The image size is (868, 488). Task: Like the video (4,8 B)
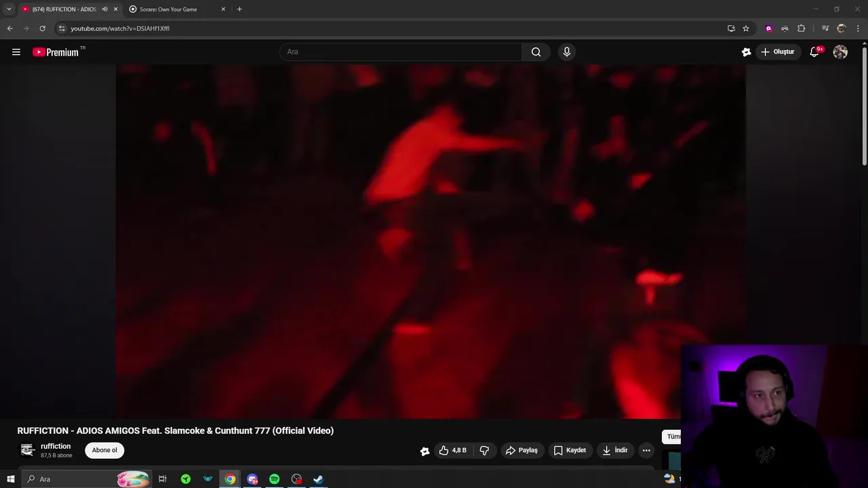(452, 450)
